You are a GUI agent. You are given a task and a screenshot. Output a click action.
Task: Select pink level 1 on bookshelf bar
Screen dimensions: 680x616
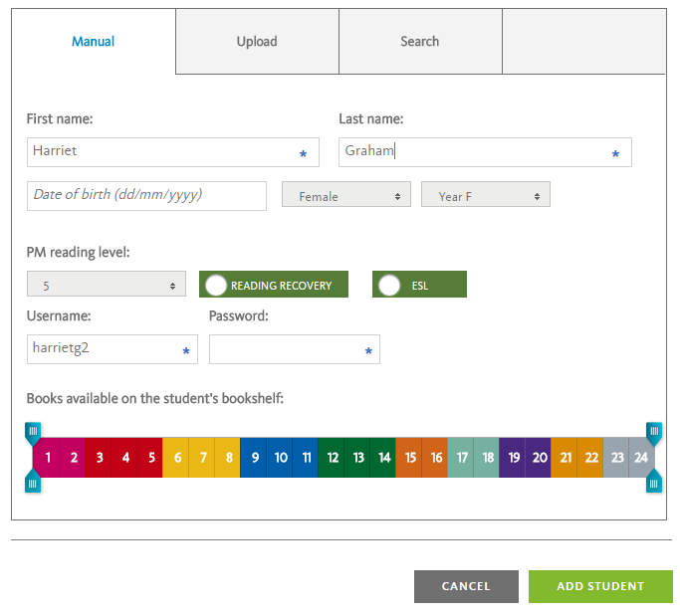pyautogui.click(x=47, y=458)
